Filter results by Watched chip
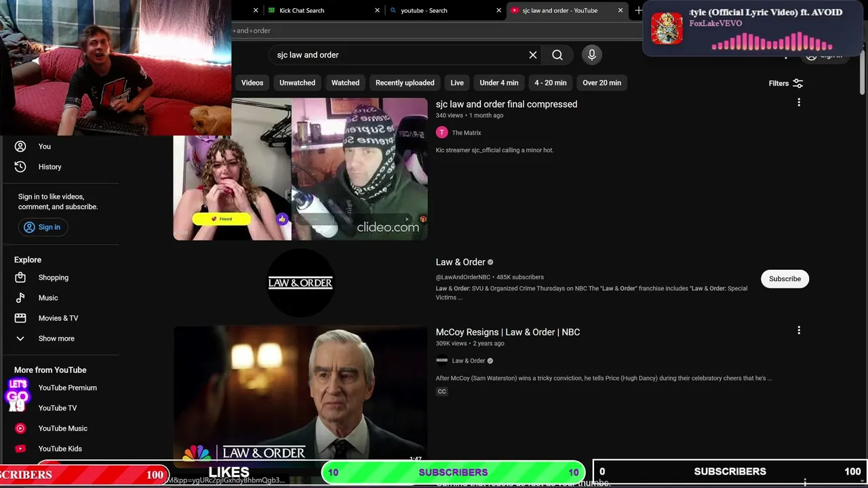 345,83
